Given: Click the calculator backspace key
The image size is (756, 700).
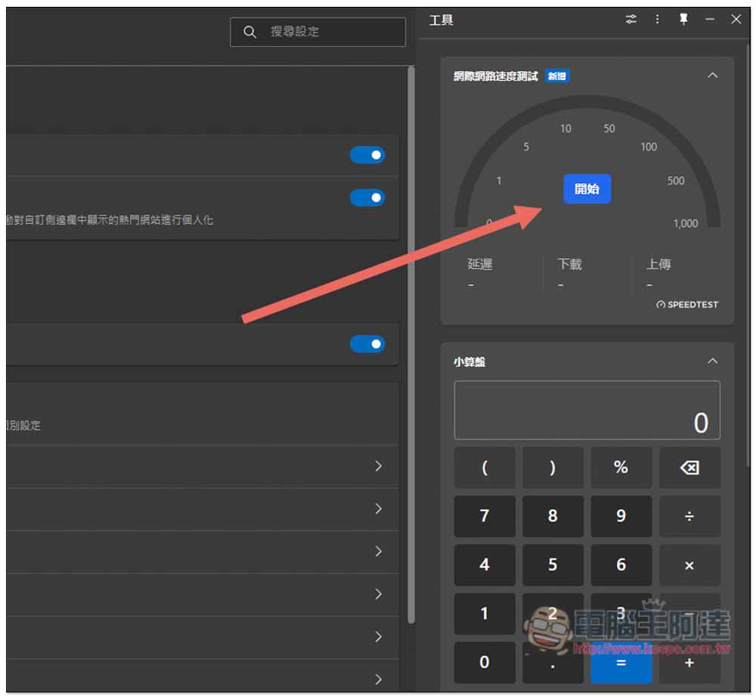Looking at the screenshot, I should (689, 467).
